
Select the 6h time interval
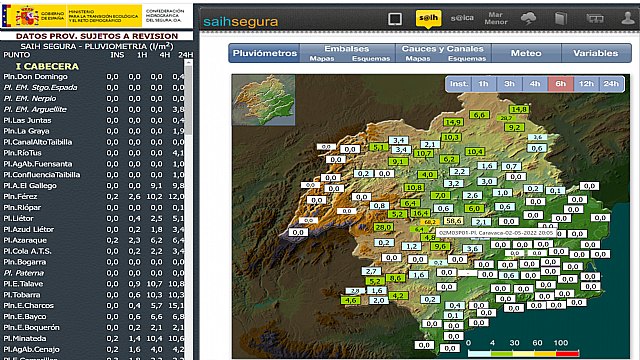point(560,84)
